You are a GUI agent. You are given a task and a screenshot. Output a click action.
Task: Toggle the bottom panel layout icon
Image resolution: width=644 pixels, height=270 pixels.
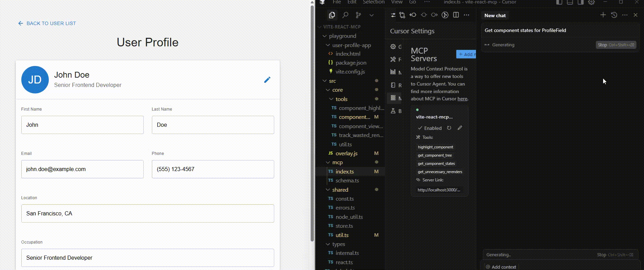click(x=570, y=2)
